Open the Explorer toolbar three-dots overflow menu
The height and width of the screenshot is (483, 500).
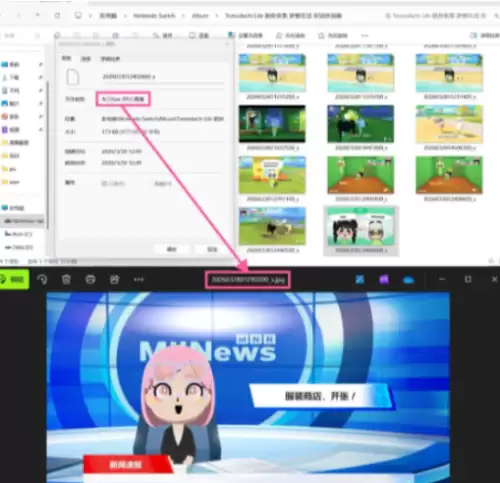pos(365,35)
